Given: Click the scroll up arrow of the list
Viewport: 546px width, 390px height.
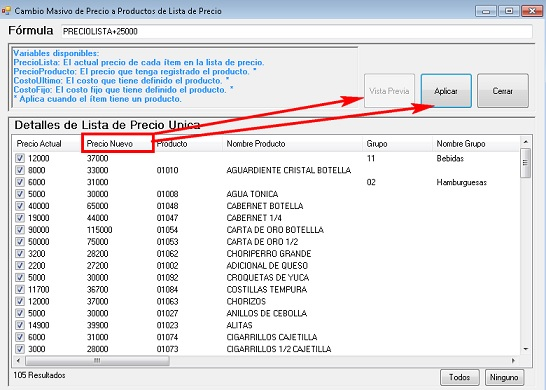Looking at the screenshot, I should click(525, 142).
